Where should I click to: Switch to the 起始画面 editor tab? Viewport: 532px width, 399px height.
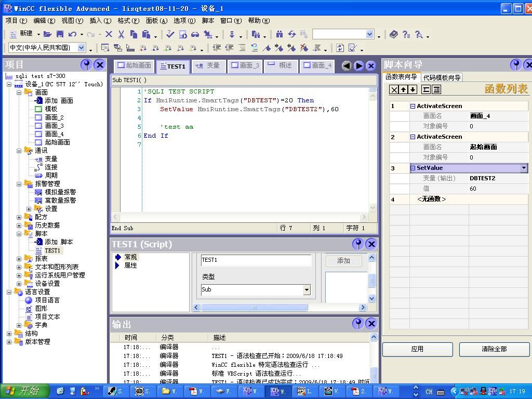point(135,65)
